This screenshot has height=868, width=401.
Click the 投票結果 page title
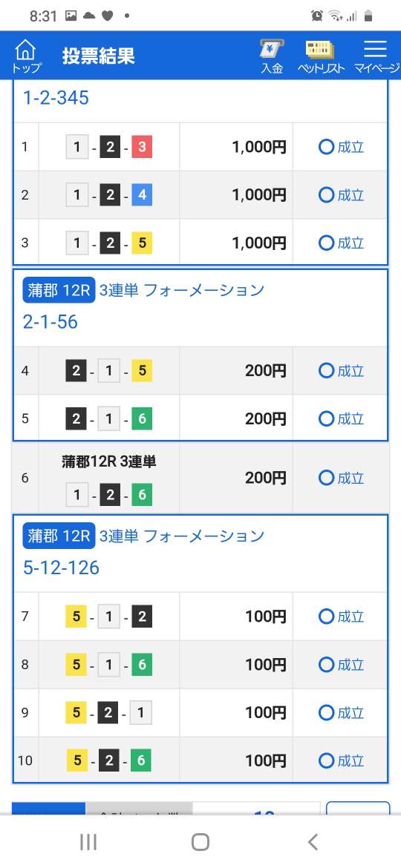[98, 56]
